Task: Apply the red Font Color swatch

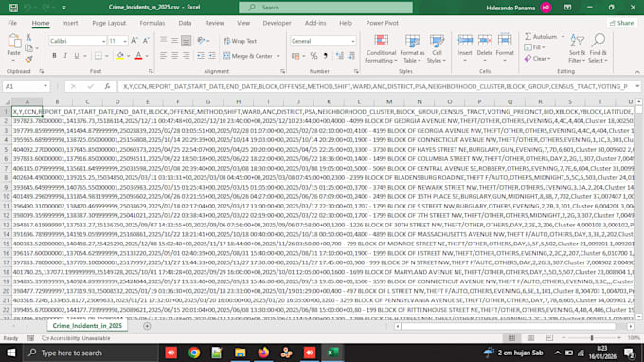Action: pyautogui.click(x=138, y=56)
